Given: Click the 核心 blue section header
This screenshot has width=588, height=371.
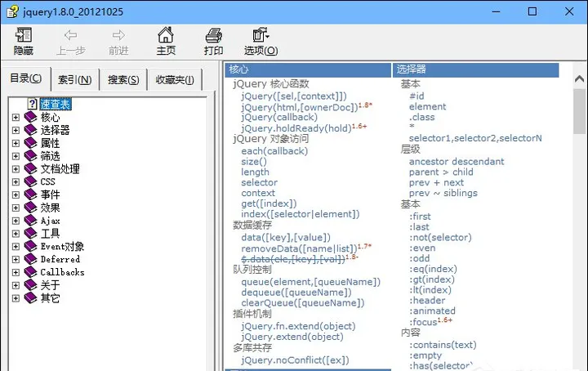Looking at the screenshot, I should coord(308,69).
